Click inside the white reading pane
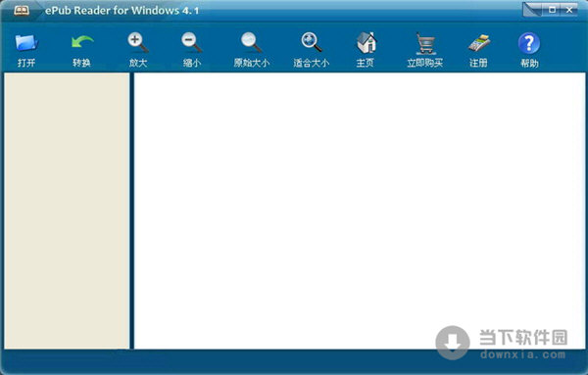 (x=360, y=211)
